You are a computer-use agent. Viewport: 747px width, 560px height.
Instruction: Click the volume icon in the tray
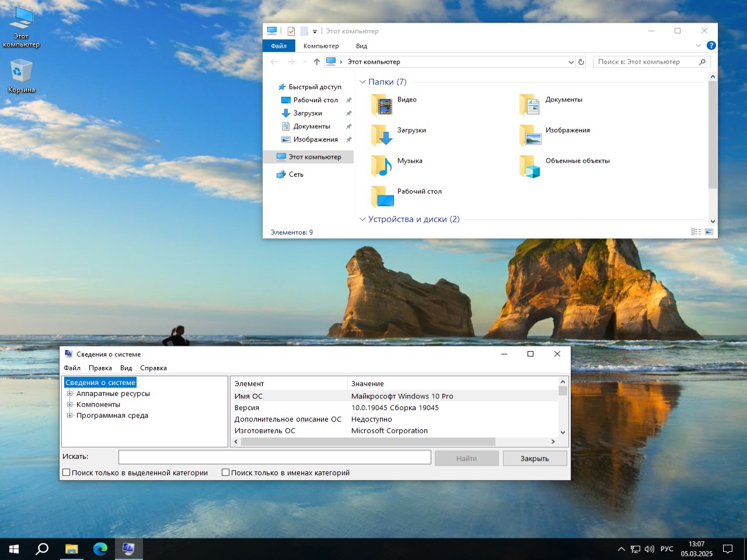[650, 549]
